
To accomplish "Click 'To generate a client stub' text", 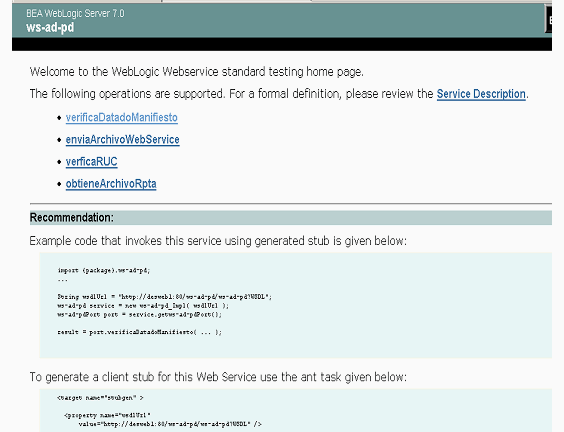I will (218, 377).
